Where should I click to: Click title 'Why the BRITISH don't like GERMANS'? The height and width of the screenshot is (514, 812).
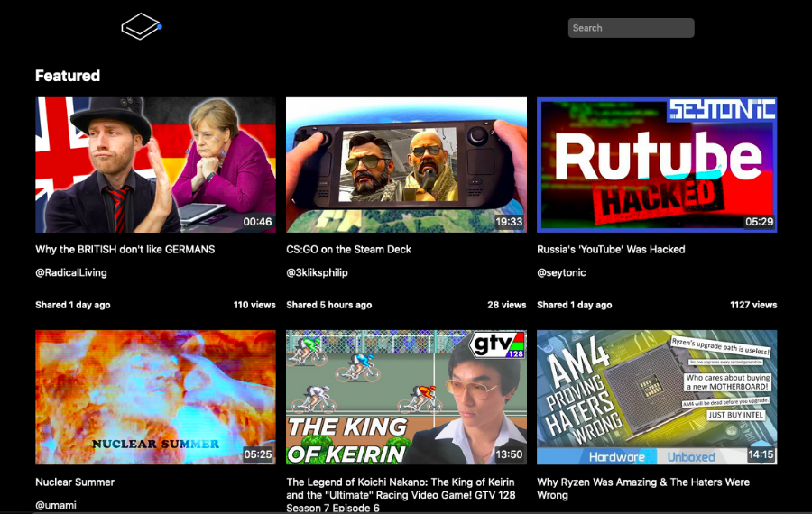[x=125, y=250]
